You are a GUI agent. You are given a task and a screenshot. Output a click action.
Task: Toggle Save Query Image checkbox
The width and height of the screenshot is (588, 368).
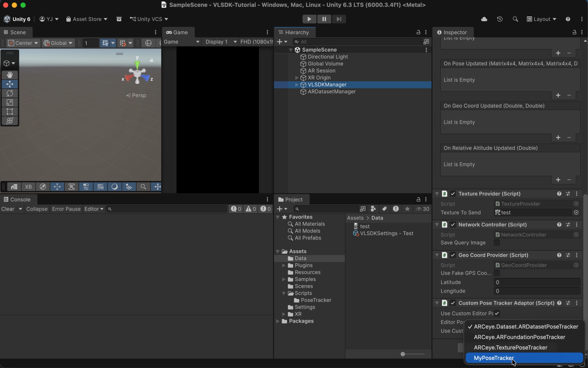pos(497,243)
